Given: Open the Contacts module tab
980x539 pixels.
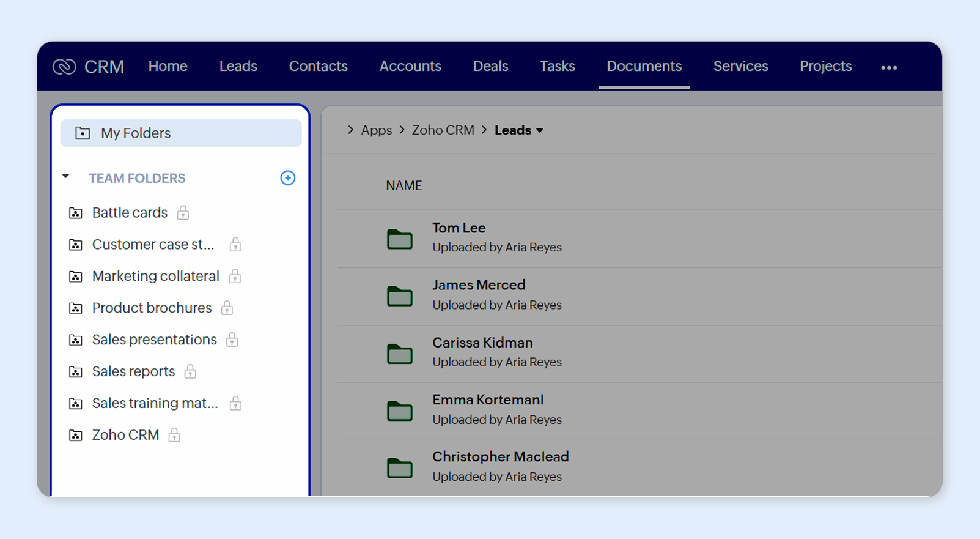Looking at the screenshot, I should pyautogui.click(x=318, y=66).
